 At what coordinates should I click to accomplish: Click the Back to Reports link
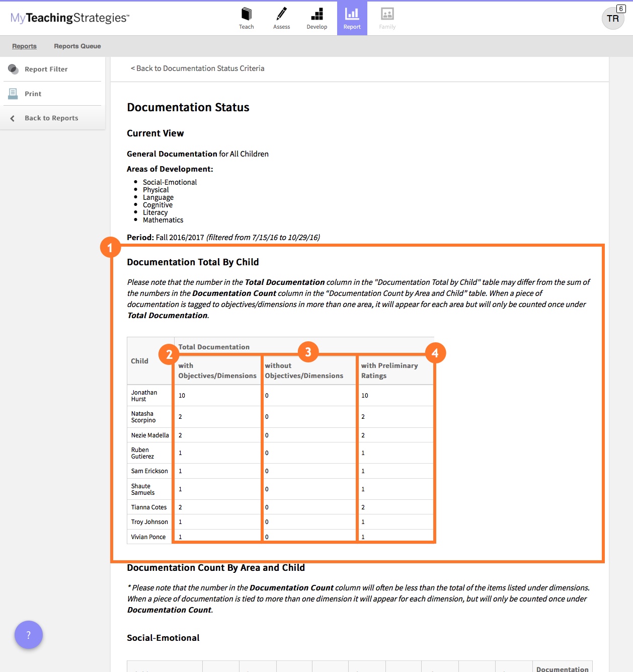pos(51,118)
